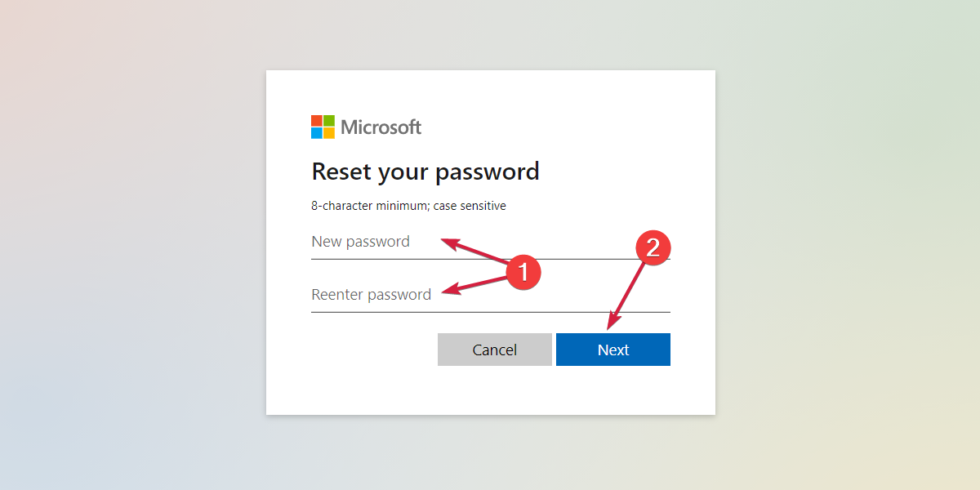This screenshot has height=490, width=980.
Task: Click the Microsoft four-square logo
Action: click(x=323, y=127)
